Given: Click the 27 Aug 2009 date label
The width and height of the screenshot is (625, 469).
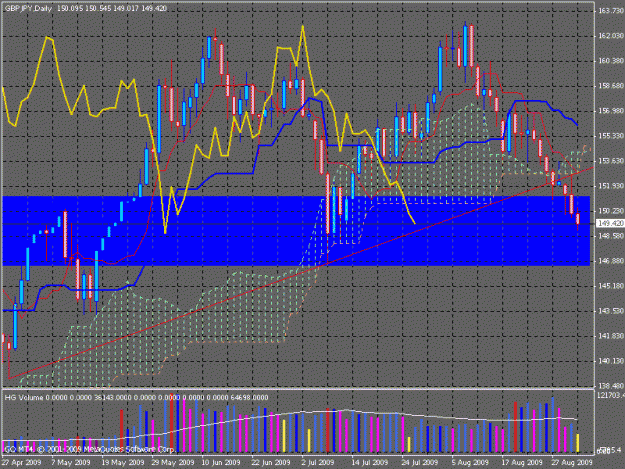Looking at the screenshot, I should (572, 463).
